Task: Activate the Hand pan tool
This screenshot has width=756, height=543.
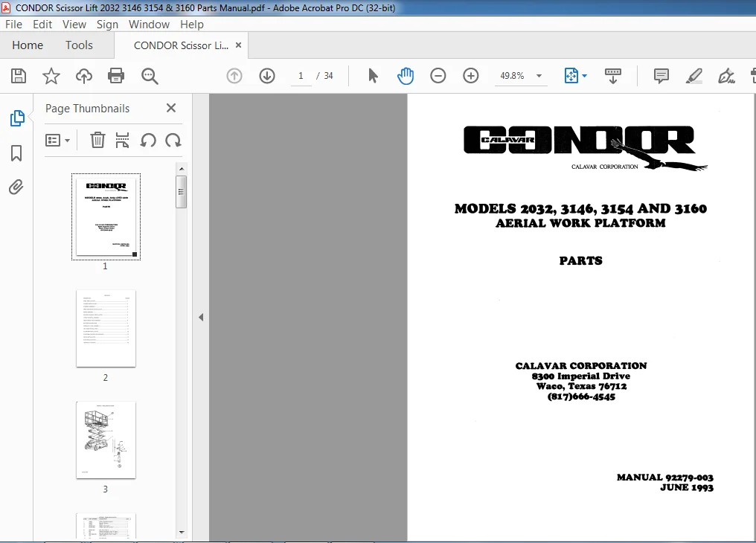Action: pos(406,76)
